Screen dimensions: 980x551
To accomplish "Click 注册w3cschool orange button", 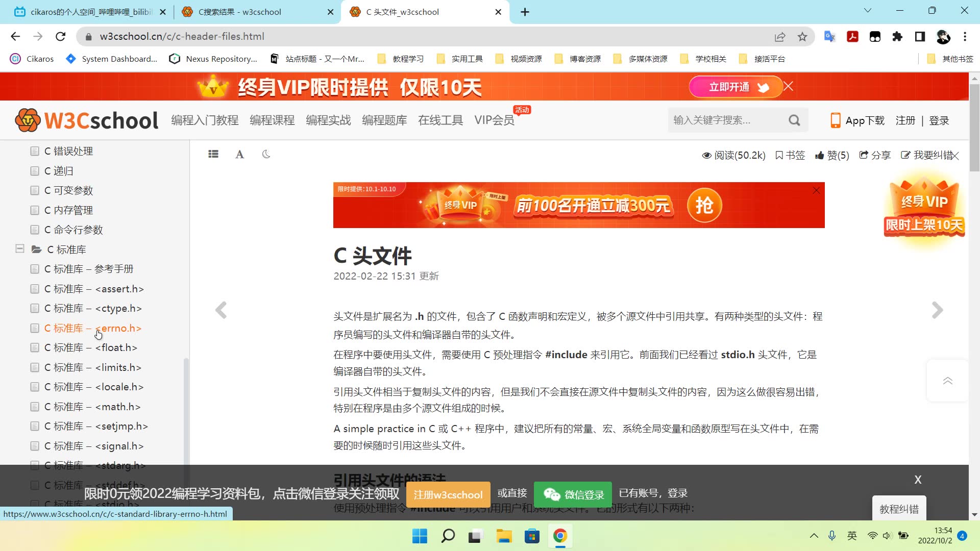I will (448, 494).
